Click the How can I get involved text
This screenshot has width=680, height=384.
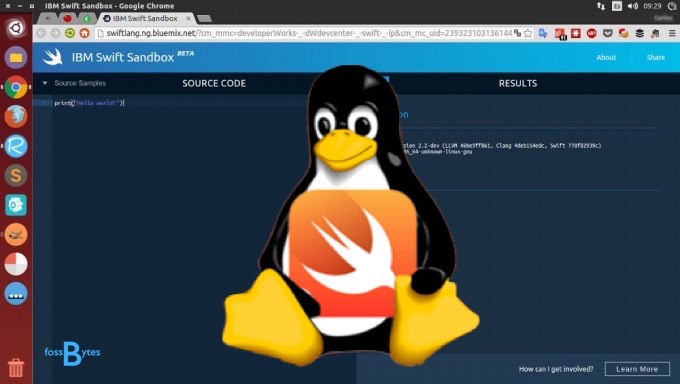[556, 369]
